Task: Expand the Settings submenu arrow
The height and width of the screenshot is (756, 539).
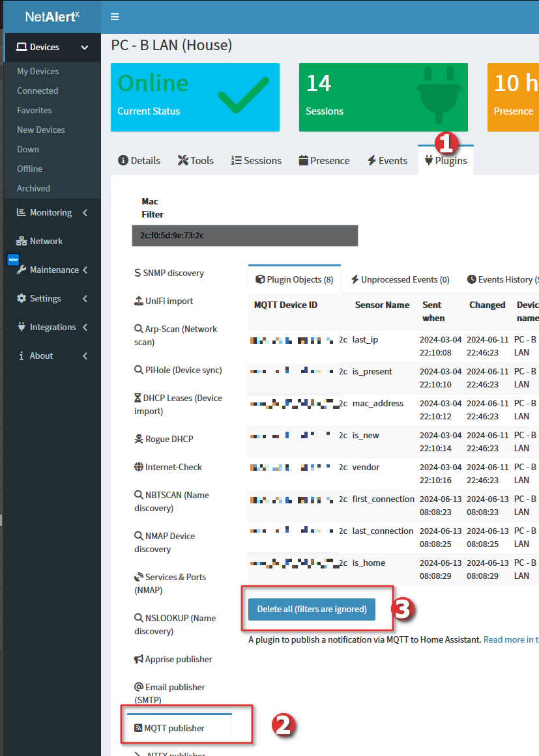Action: point(85,298)
